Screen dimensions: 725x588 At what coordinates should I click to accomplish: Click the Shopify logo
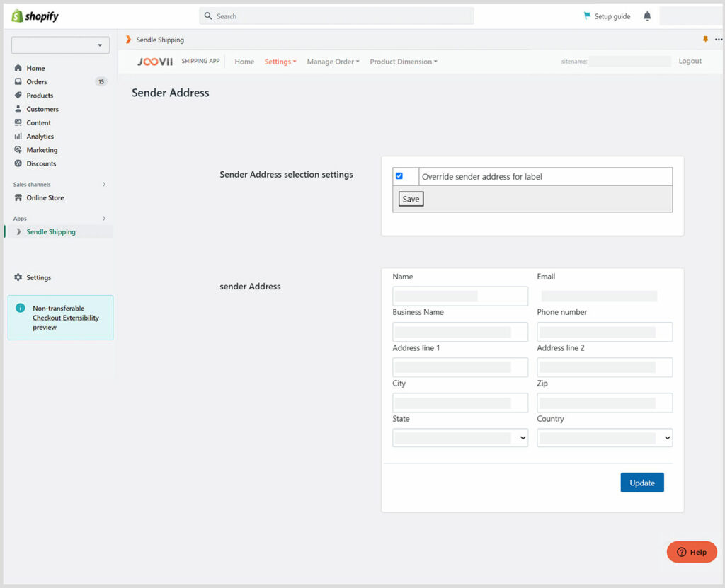[35, 16]
